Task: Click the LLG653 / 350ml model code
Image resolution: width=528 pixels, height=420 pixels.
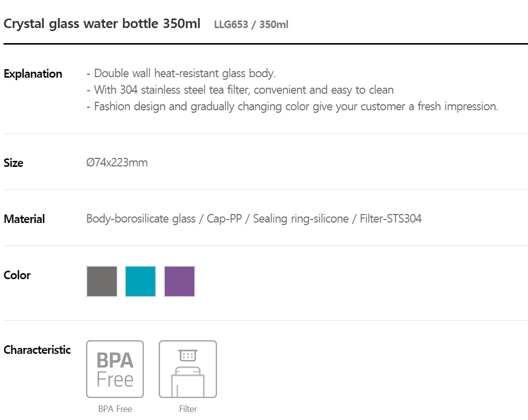Action: coord(251,25)
